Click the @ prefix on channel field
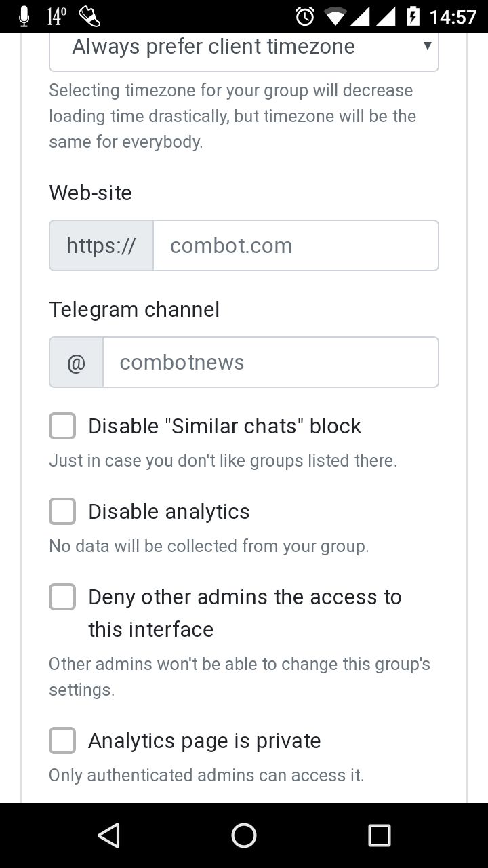This screenshot has height=868, width=488. (x=76, y=362)
